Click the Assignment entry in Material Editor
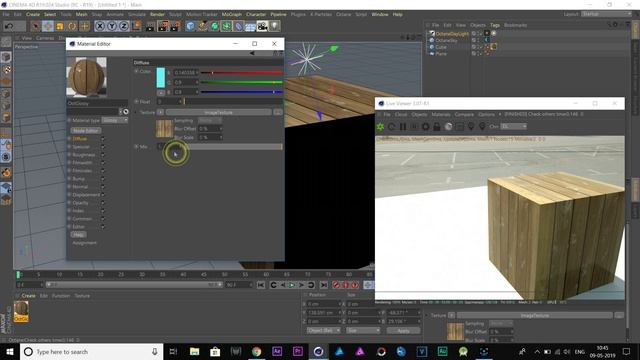Viewport: 640px width, 360px height. coord(84,243)
